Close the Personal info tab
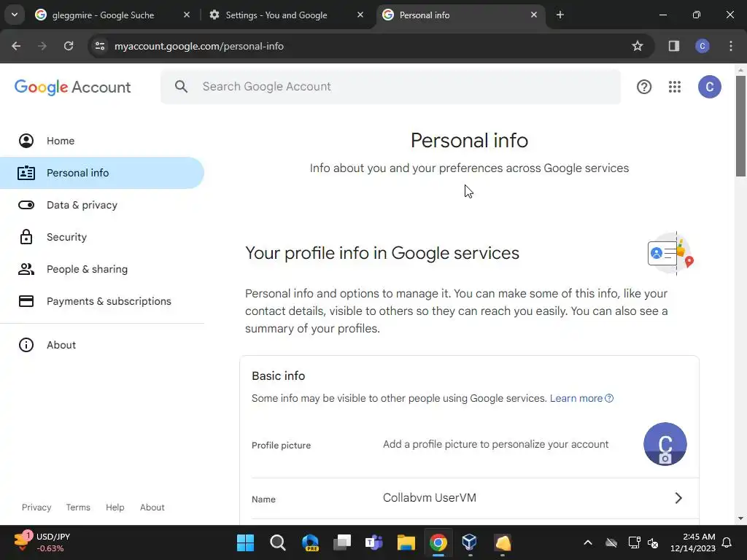The height and width of the screenshot is (560, 747). (534, 15)
